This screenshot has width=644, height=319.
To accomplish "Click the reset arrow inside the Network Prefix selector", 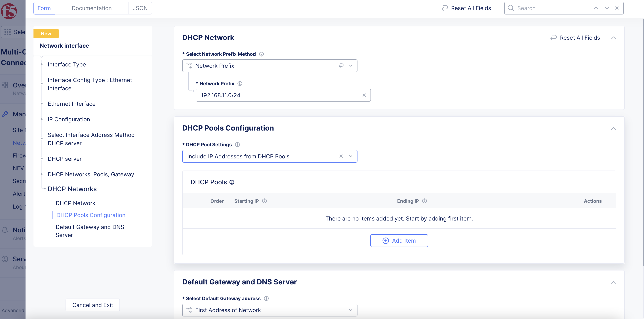I will [341, 66].
